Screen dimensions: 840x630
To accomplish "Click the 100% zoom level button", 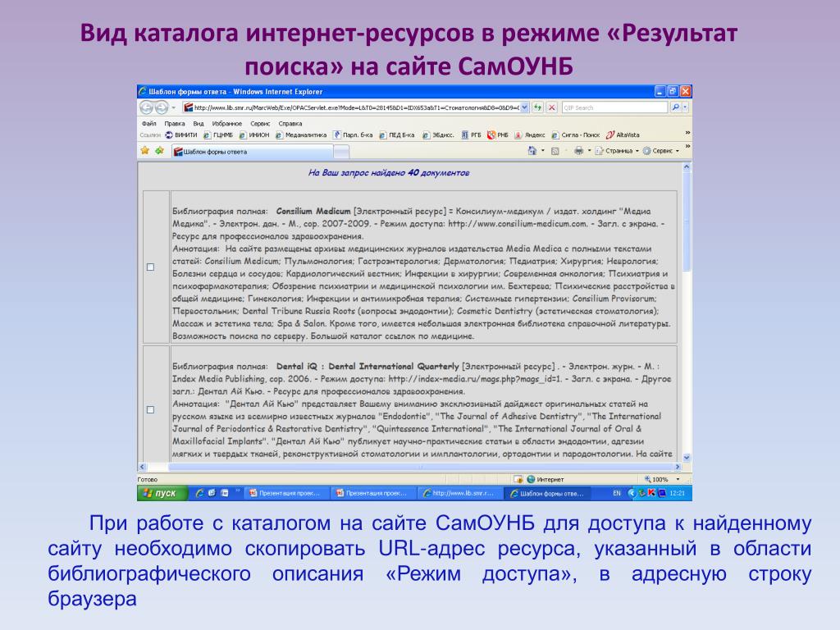I will pyautogui.click(x=657, y=479).
